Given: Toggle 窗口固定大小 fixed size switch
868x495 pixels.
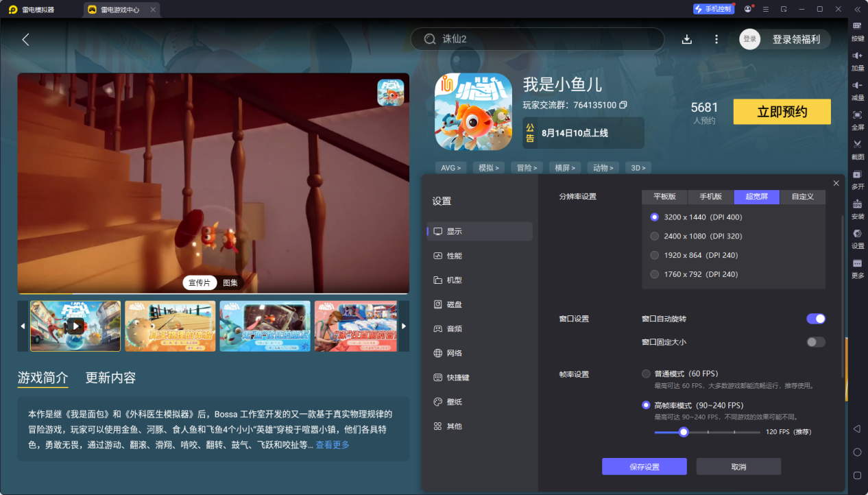Looking at the screenshot, I should tap(816, 342).
